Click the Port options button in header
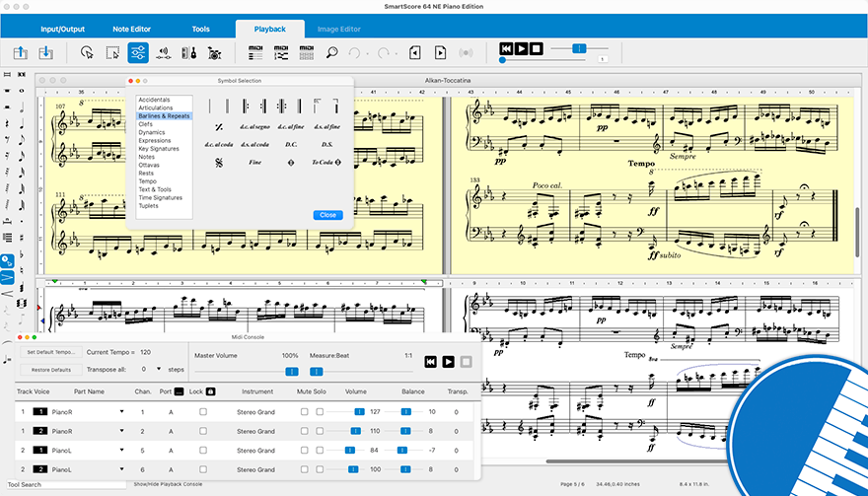Viewport: 868px width, 496px height. [x=179, y=391]
